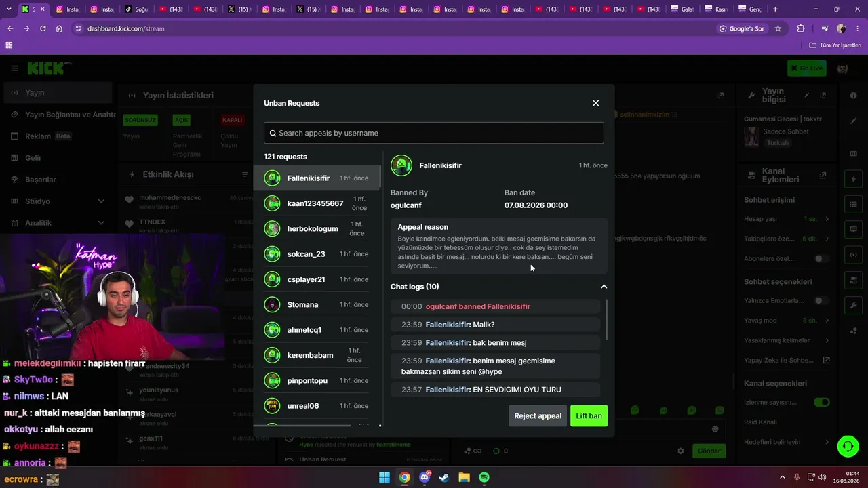Collapse the Chat logs (10) section
Viewport: 868px width, 488px height.
point(604,287)
